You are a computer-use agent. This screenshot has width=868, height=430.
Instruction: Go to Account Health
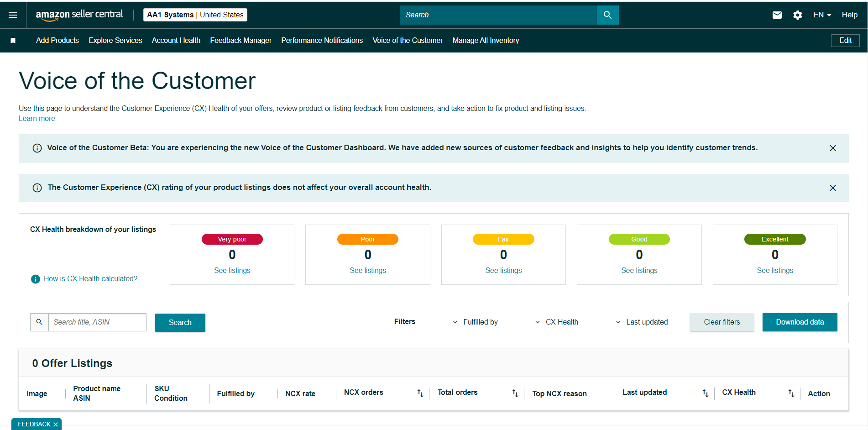176,41
